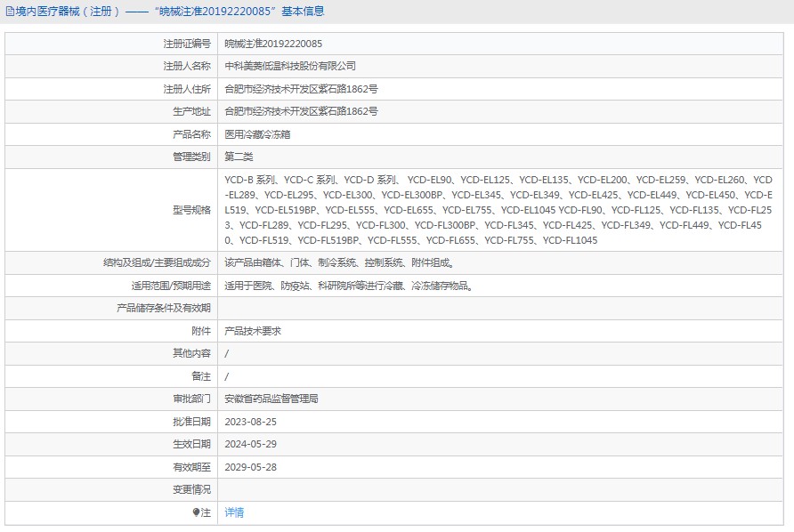Select registrant name 中科美菱低温科技股份有限公司
The height and width of the screenshot is (532, 794).
[290, 66]
